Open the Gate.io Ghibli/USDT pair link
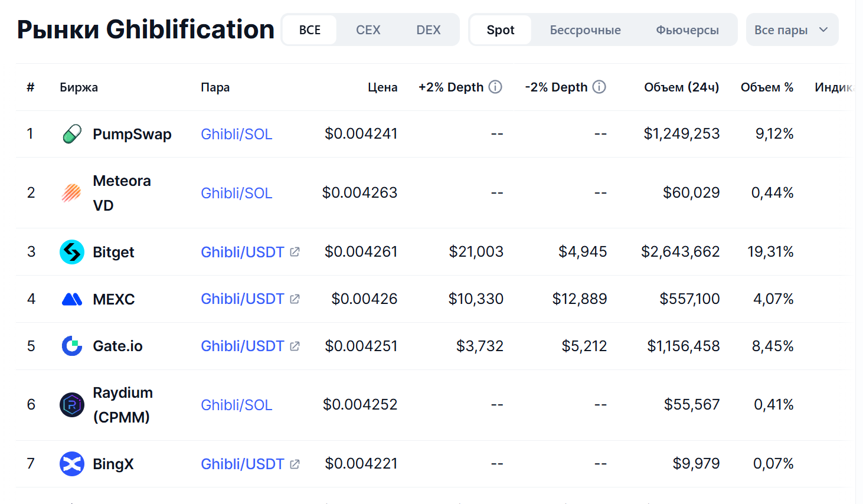 pos(243,346)
